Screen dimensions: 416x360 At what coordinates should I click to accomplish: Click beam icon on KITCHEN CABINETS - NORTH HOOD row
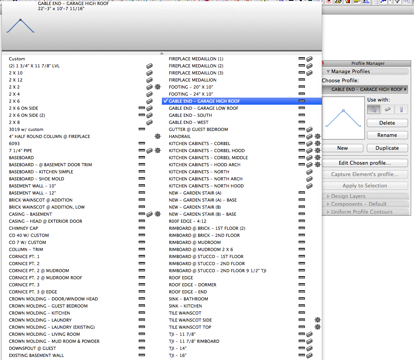309,186
